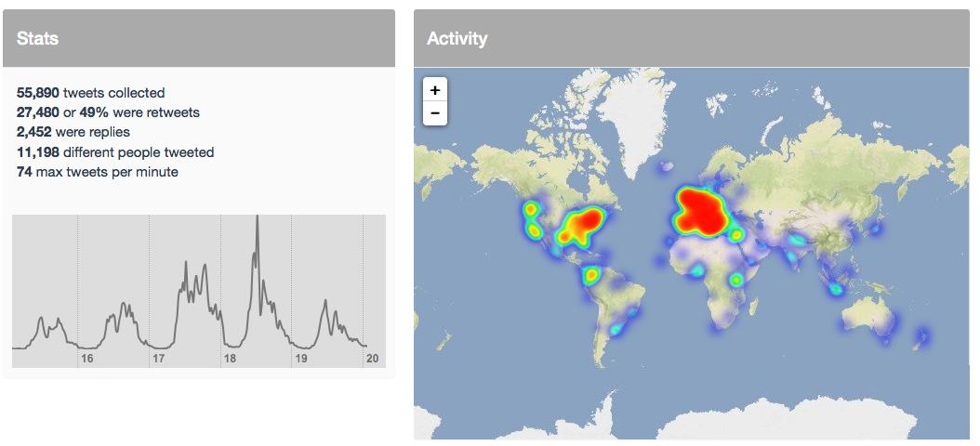Click the blue hotspot over New Zealand
Image resolution: width=980 pixels, height=446 pixels.
click(923, 334)
